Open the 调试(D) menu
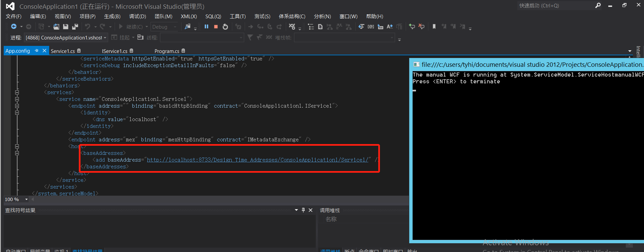 pyautogui.click(x=137, y=16)
